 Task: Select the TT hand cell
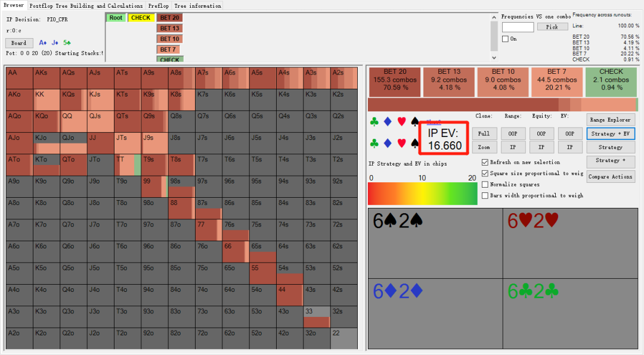tap(128, 165)
